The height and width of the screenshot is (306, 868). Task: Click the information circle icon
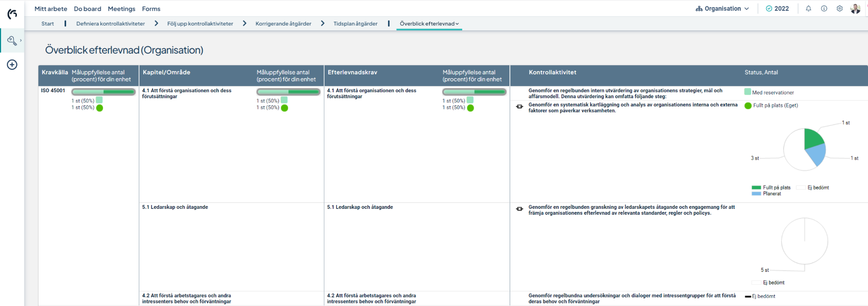tap(824, 9)
